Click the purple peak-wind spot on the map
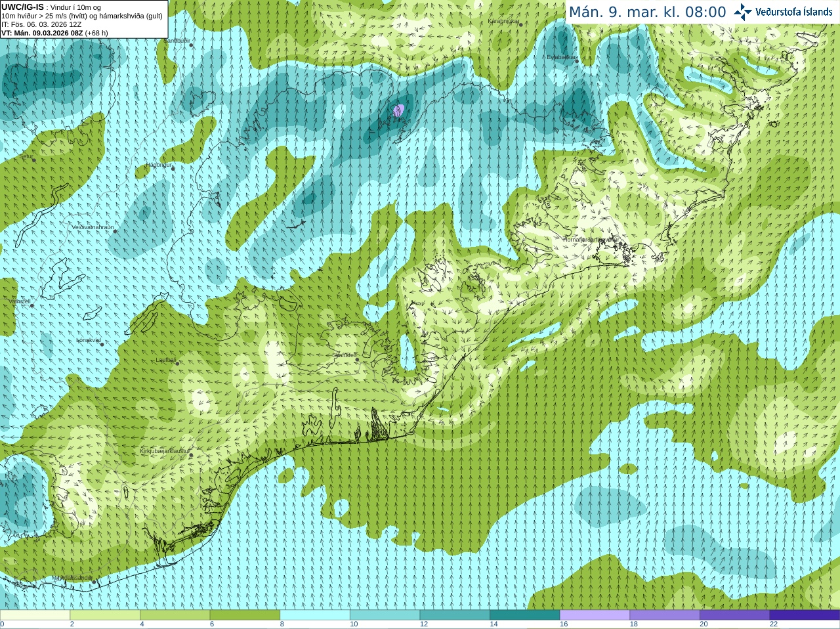840x629 pixels. (x=398, y=110)
